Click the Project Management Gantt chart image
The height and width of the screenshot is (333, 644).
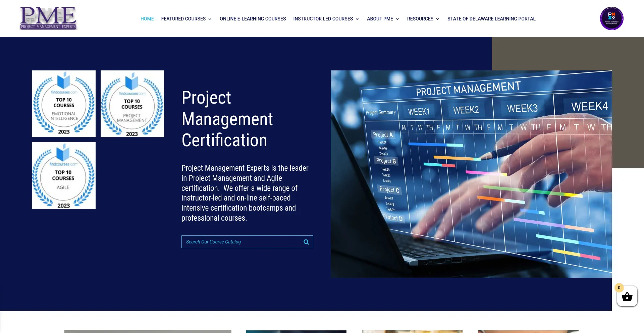click(471, 174)
